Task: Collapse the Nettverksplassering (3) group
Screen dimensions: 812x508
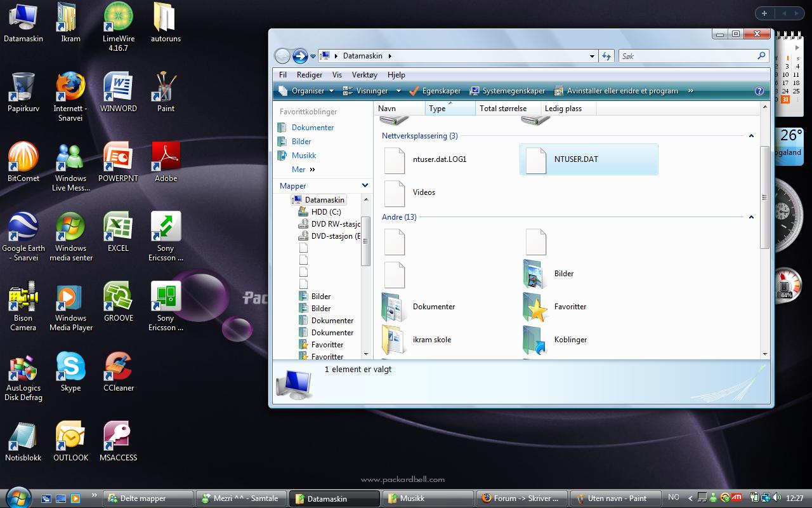Action: [751, 136]
